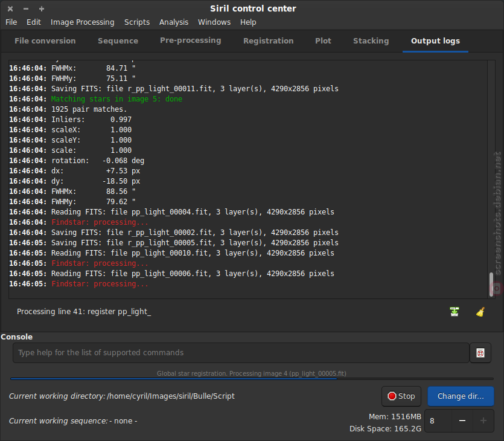Focus the console command input field
Viewport: 504px width, 441px height.
pos(241,353)
